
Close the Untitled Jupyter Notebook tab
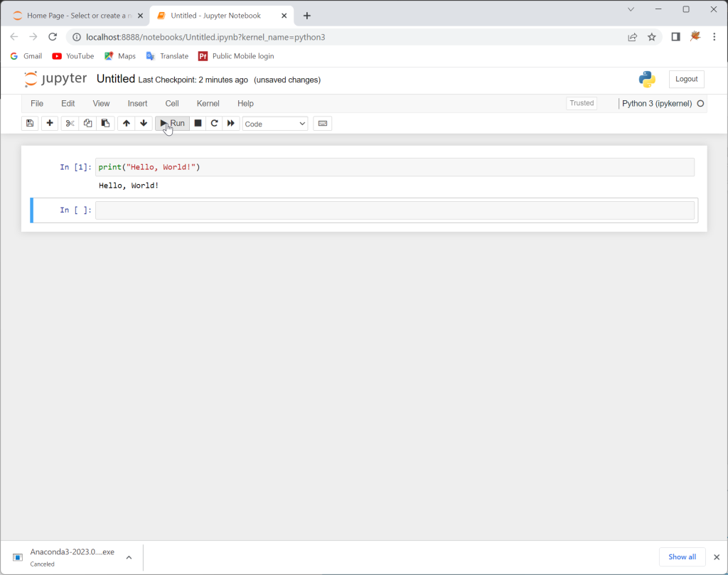pyautogui.click(x=284, y=16)
